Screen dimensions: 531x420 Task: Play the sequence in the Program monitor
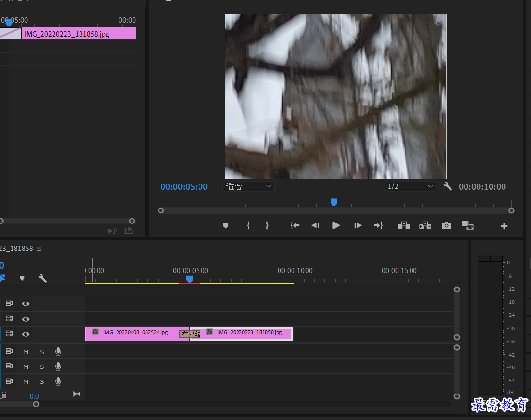tap(336, 225)
